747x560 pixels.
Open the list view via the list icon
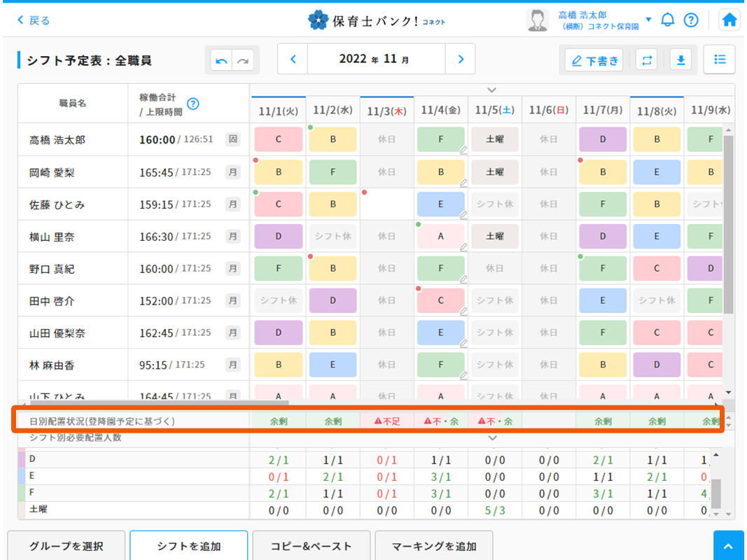(x=719, y=59)
